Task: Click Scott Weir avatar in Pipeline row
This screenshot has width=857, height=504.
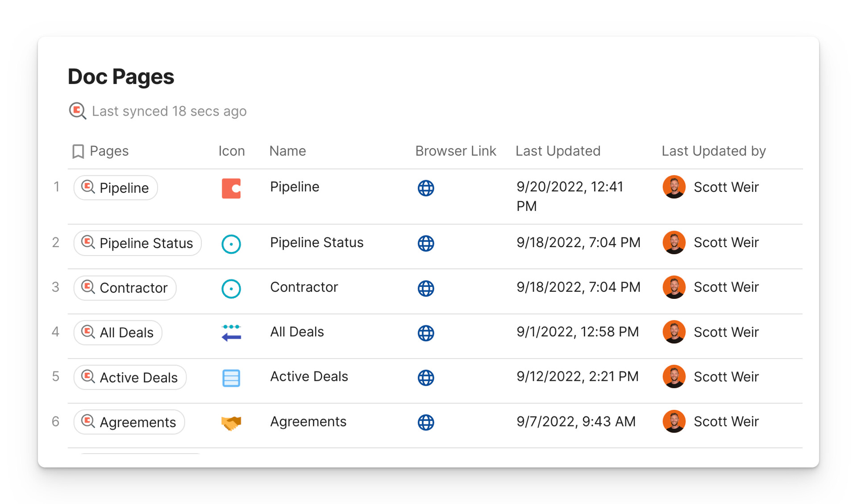Action: [x=674, y=187]
